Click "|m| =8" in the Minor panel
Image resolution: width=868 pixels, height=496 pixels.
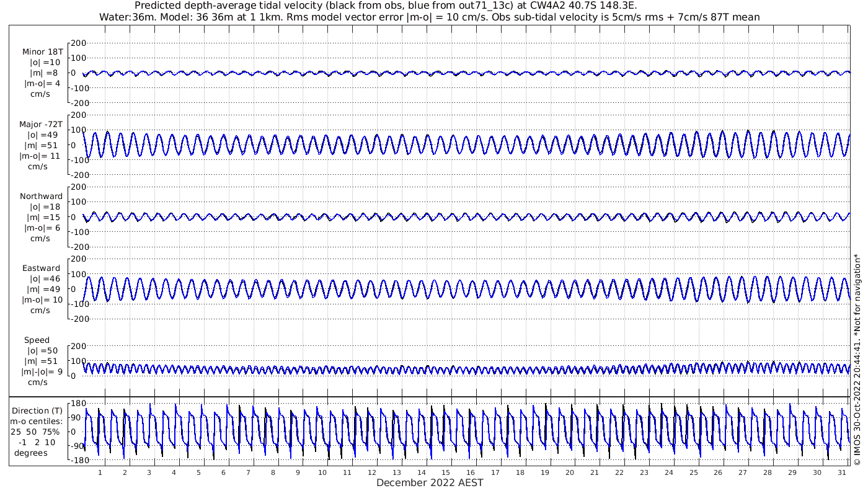[45, 73]
